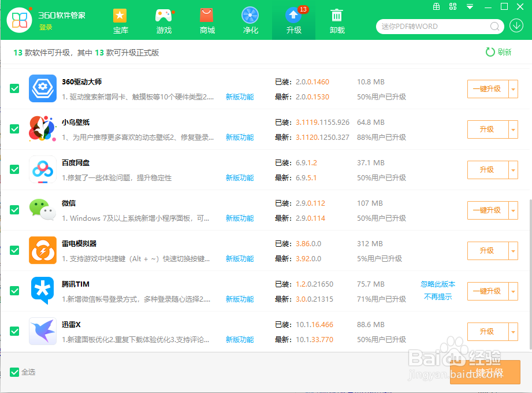The height and width of the screenshot is (393, 532).
Task: Click the 微信 app icon
Action: pos(43,210)
